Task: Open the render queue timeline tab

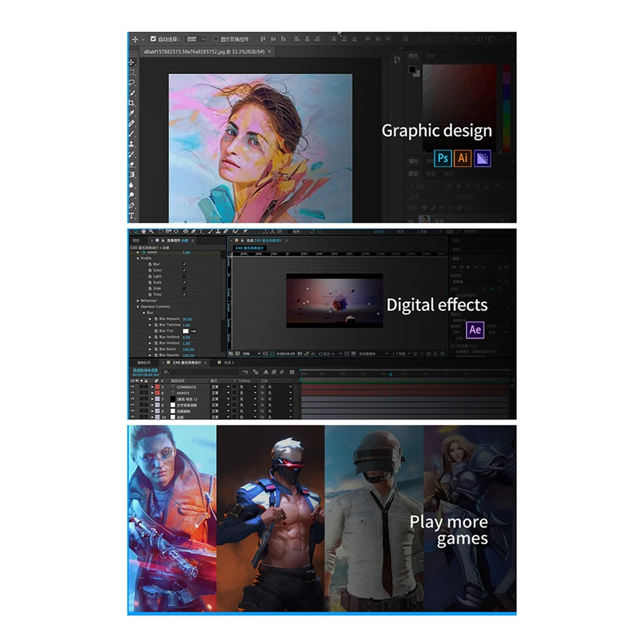Action: (144, 362)
